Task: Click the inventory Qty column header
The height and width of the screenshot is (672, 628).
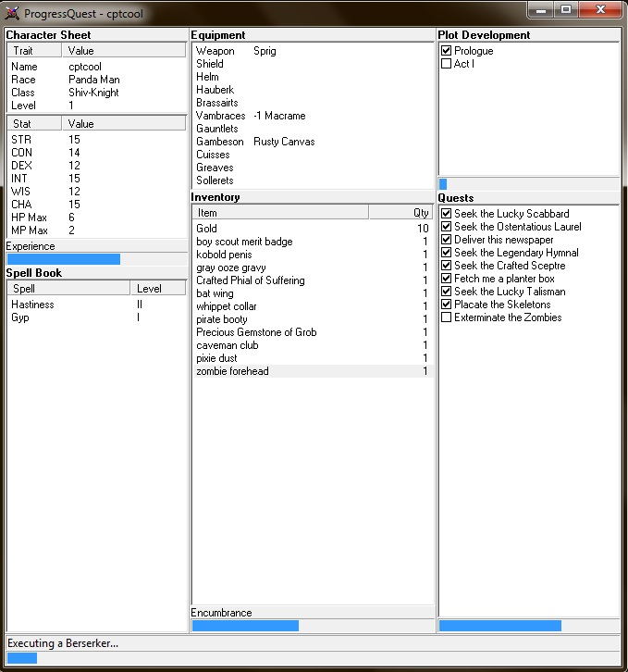Action: coord(401,213)
